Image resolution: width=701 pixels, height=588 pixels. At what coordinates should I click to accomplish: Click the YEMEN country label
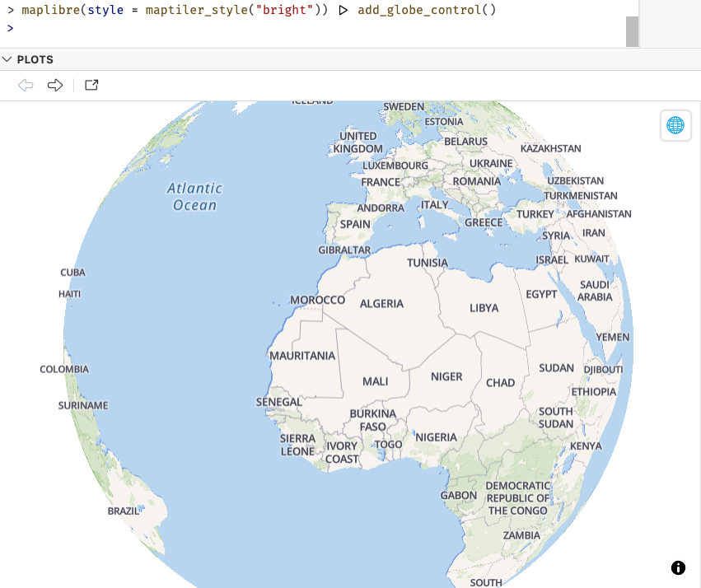[x=613, y=338]
